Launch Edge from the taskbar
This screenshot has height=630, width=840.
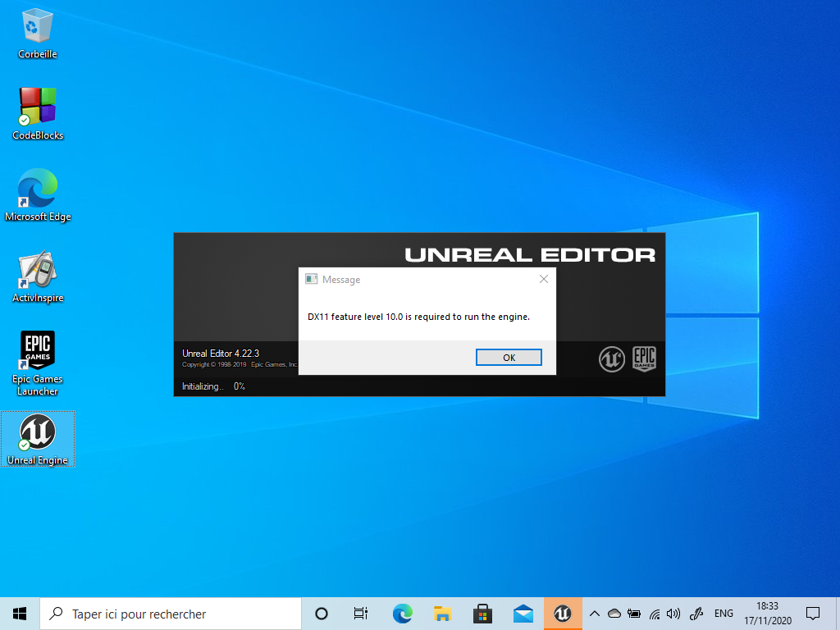[x=402, y=614]
